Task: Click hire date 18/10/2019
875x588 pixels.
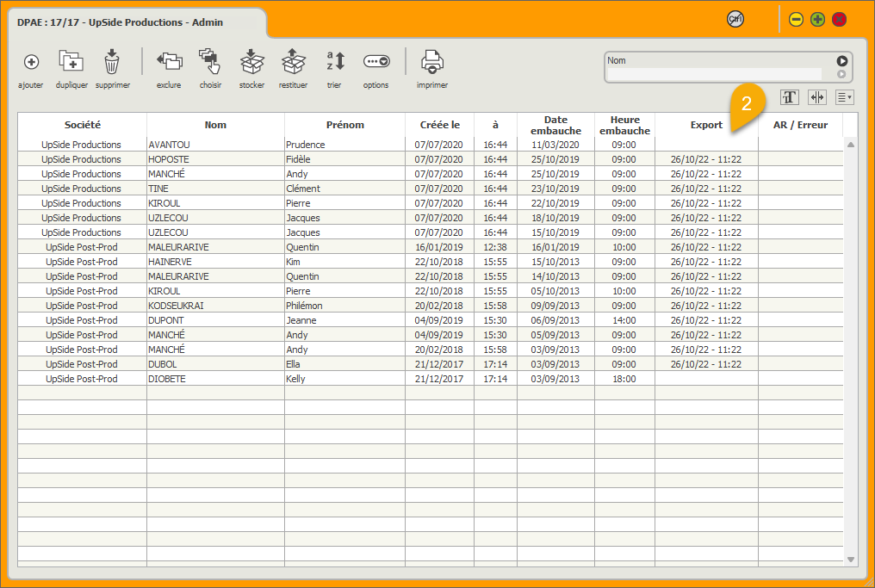Action: 555,218
